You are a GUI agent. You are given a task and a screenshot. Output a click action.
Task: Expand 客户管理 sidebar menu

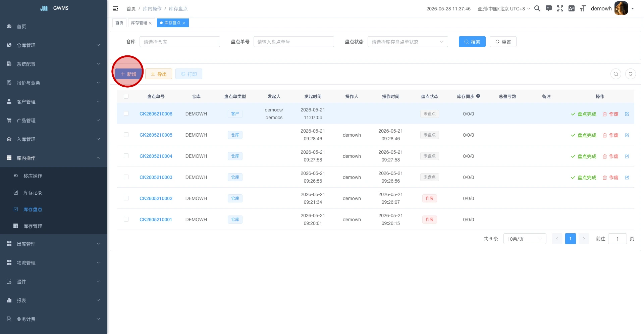(54, 102)
